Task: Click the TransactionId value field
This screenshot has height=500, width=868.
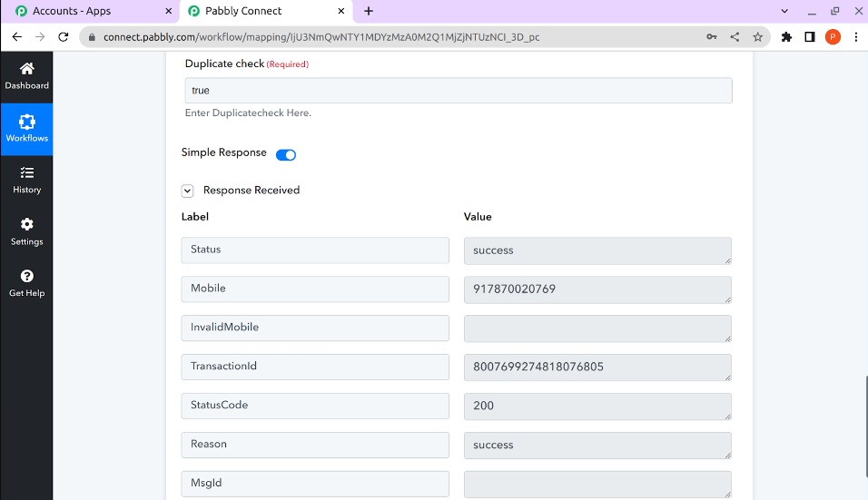Action: click(597, 367)
